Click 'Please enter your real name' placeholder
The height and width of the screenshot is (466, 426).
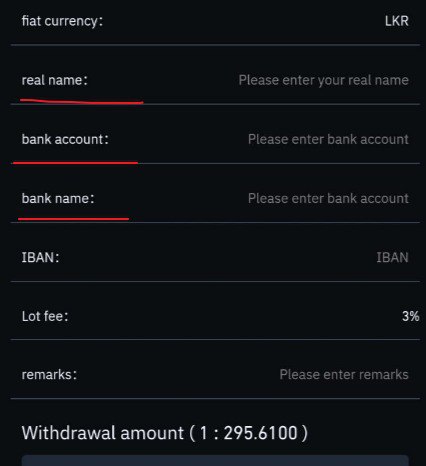(323, 80)
